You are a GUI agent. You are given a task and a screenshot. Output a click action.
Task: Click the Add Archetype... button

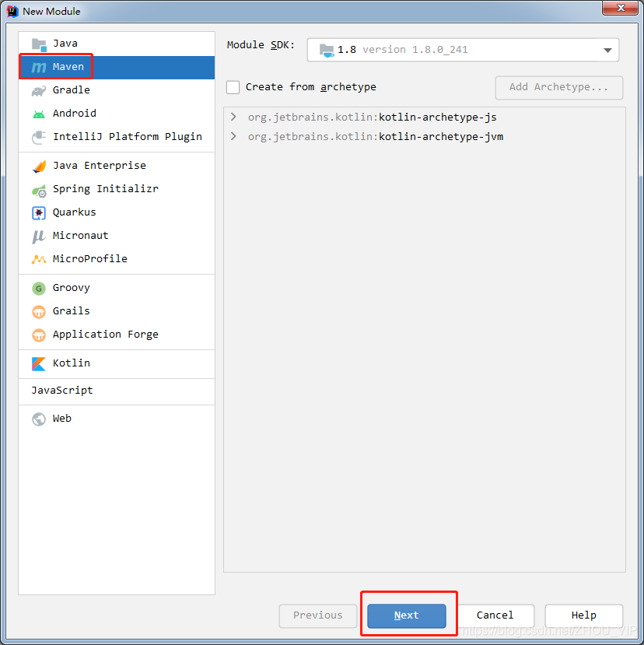(559, 88)
